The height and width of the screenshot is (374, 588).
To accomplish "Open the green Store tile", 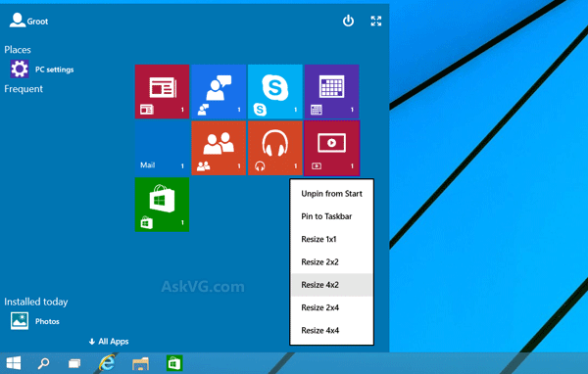I will pyautogui.click(x=162, y=205).
